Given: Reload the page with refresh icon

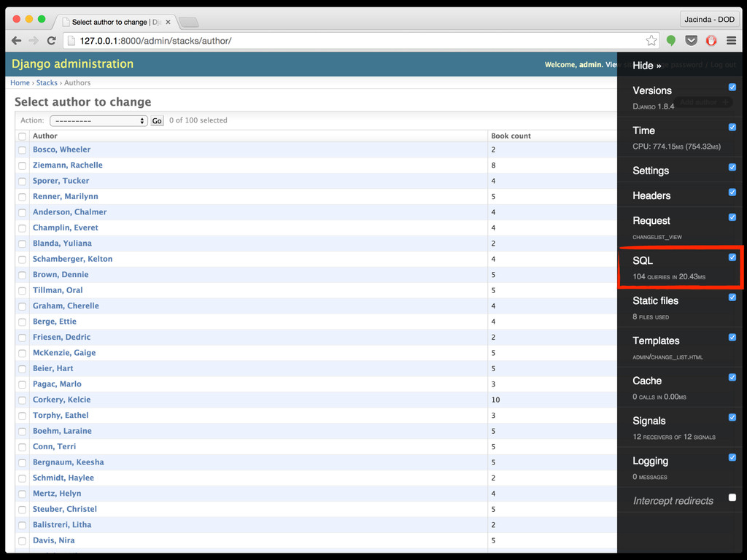Looking at the screenshot, I should click(52, 41).
